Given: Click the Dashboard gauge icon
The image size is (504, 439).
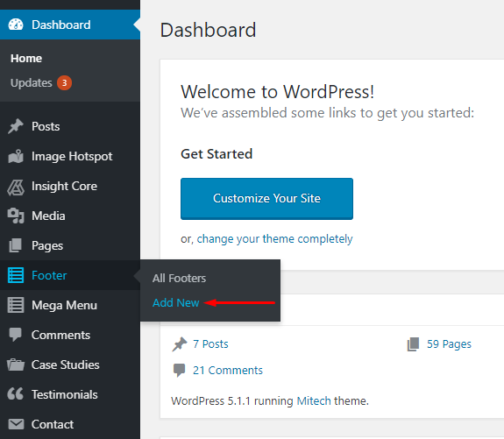Looking at the screenshot, I should 16,25.
